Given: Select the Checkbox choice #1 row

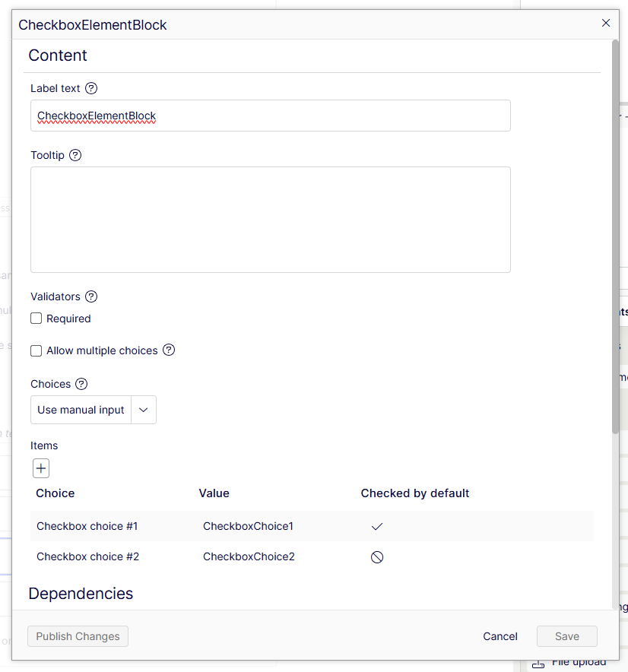Looking at the screenshot, I should tap(87, 526).
